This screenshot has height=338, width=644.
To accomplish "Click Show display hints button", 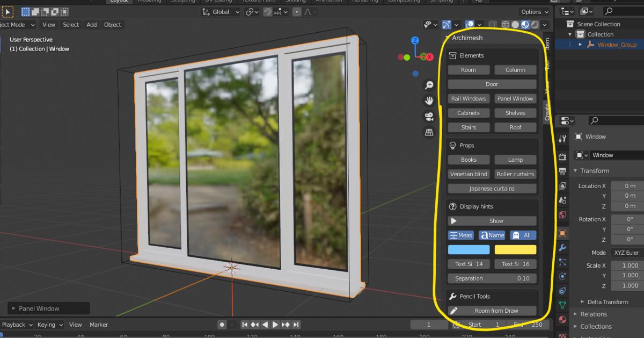I will tap(492, 221).
